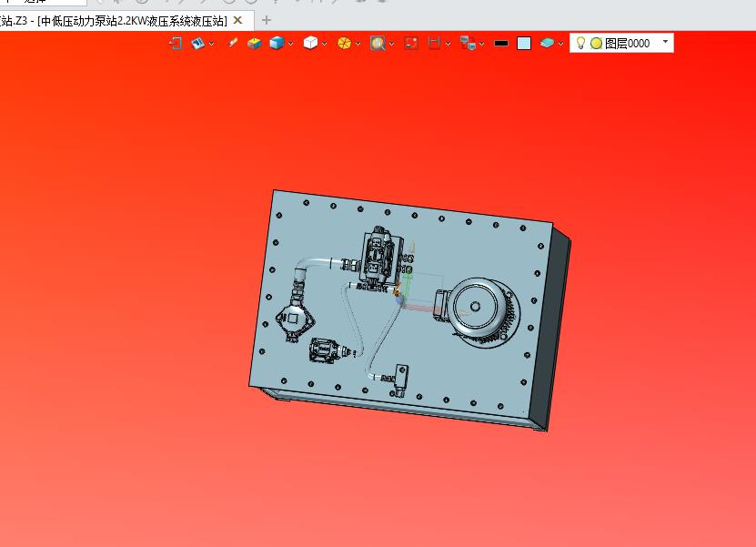Expand the blue cube display mode dropdown
The height and width of the screenshot is (547, 756).
pos(291,44)
